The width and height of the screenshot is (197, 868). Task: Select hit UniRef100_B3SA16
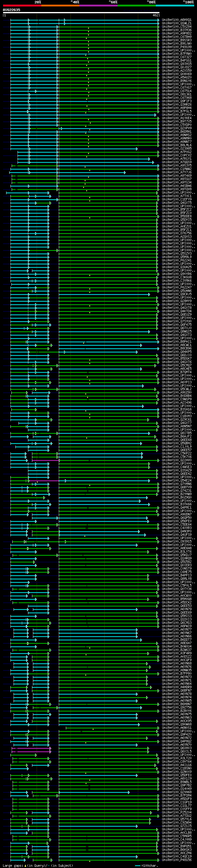tap(177, 410)
